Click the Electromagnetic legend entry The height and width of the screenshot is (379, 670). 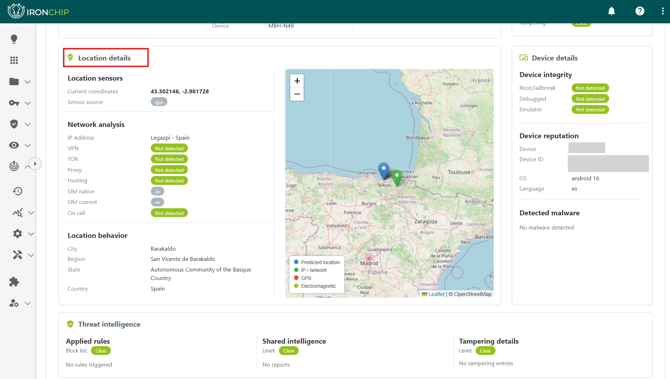tap(315, 286)
